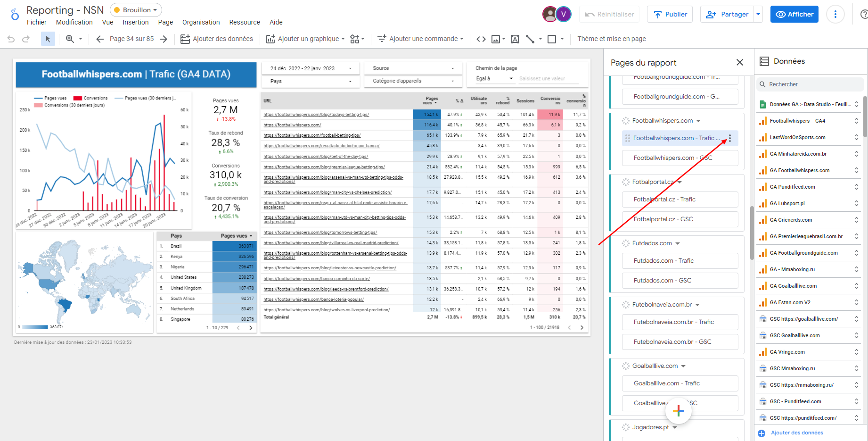Open three-dot menu on Footballwhispers Trafic page
Viewport: 868px width, 441px height.
730,138
